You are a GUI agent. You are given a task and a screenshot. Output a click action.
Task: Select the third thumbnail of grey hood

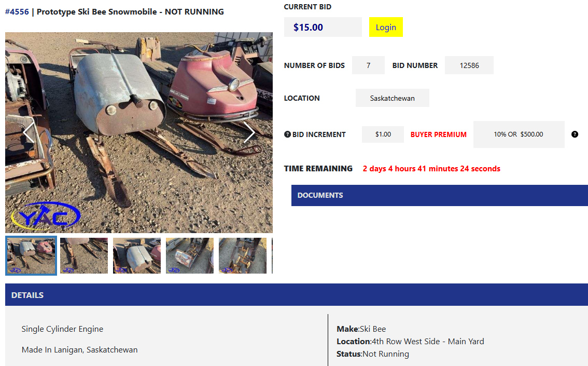click(137, 255)
